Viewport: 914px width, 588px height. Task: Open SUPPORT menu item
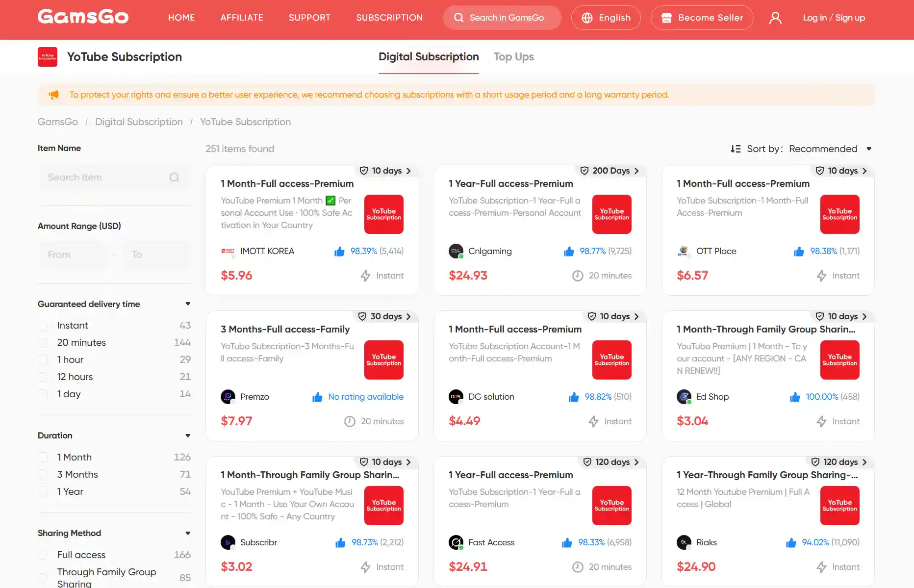click(310, 18)
